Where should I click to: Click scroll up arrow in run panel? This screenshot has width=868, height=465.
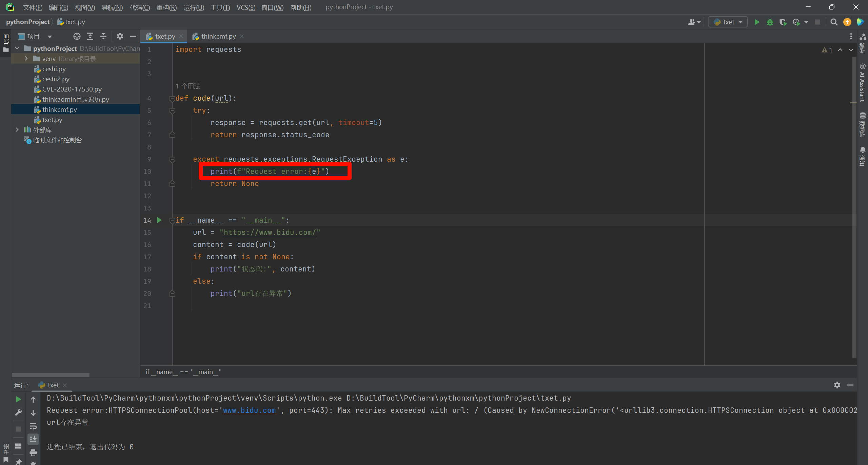(33, 399)
